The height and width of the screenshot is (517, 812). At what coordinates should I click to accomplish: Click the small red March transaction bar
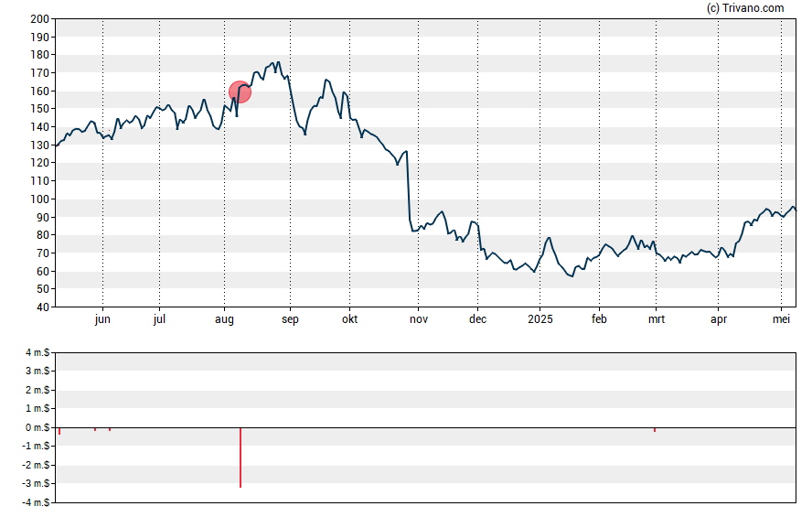click(655, 430)
